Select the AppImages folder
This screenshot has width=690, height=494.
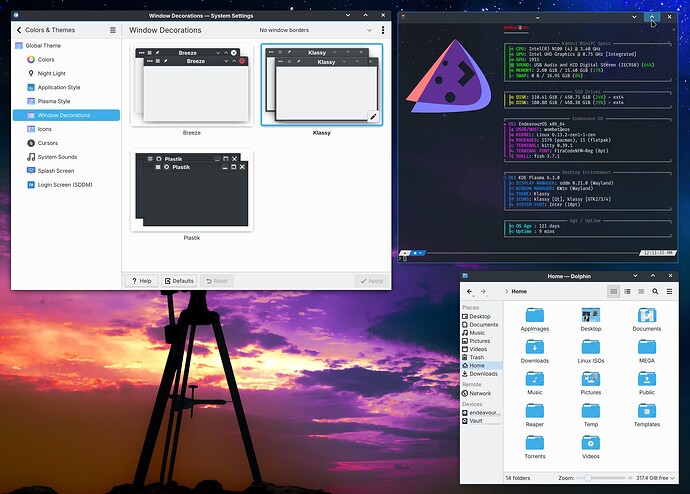pos(535,320)
